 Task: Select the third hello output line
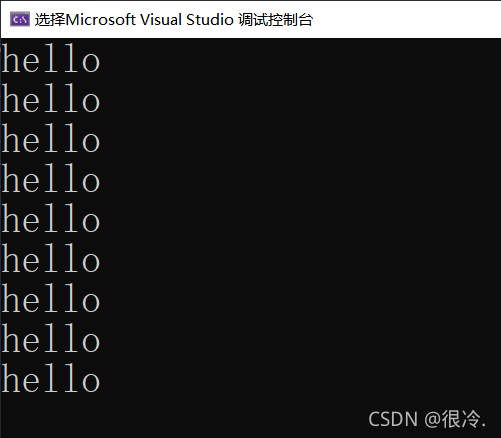pos(51,138)
